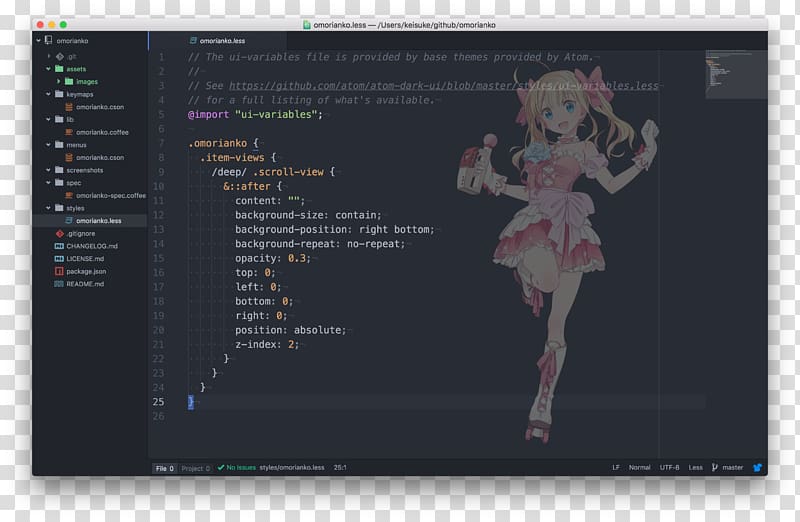The image size is (800, 522).
Task: Expand the images folder arrow
Action: pyautogui.click(x=59, y=82)
